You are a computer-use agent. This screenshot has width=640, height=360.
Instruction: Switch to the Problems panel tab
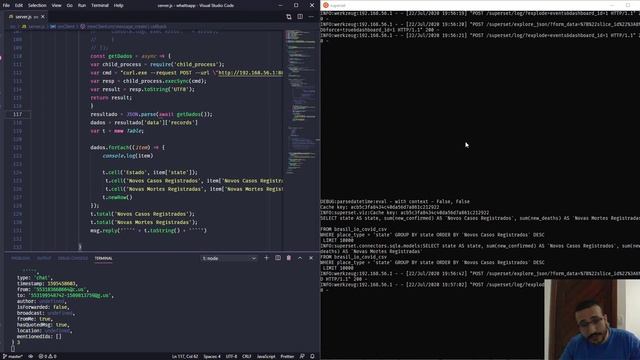[x=20, y=258]
